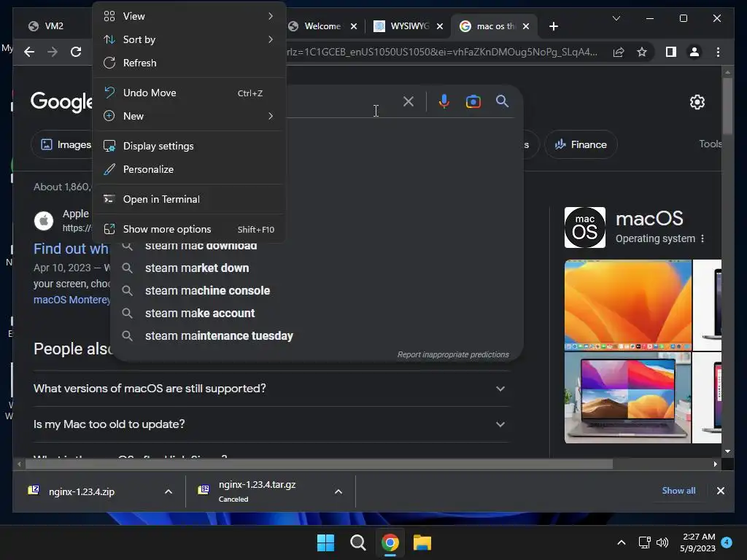Select Open in Terminal
Screen dimensions: 747x560
pos(189,200)
